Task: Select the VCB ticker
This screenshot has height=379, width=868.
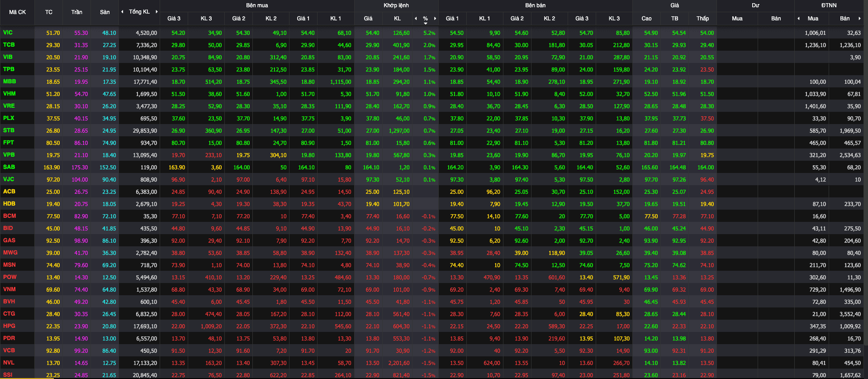Action: tap(9, 350)
